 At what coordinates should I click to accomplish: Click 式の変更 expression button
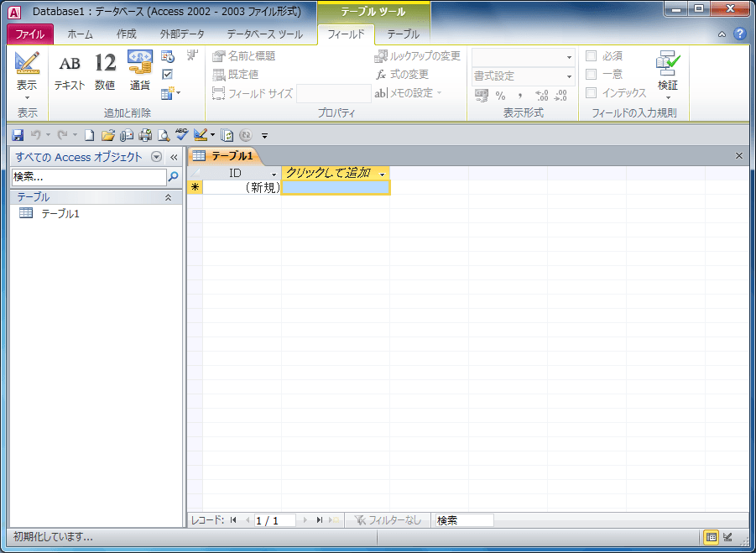click(x=403, y=74)
